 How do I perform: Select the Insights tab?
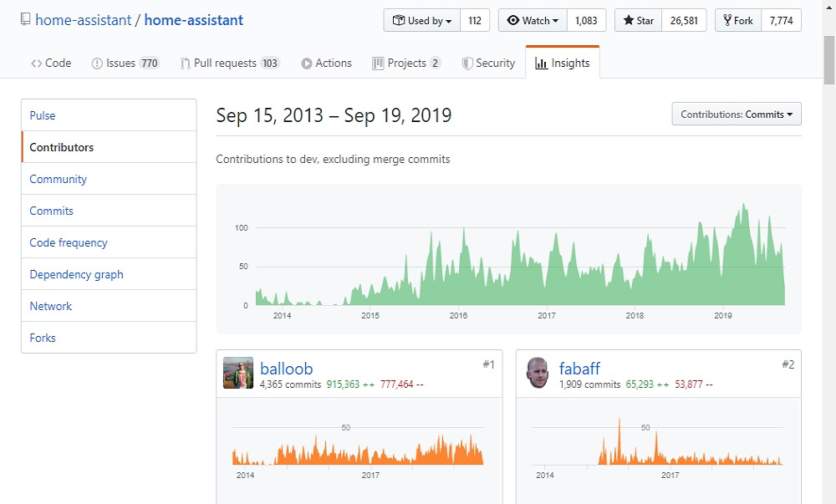[563, 63]
